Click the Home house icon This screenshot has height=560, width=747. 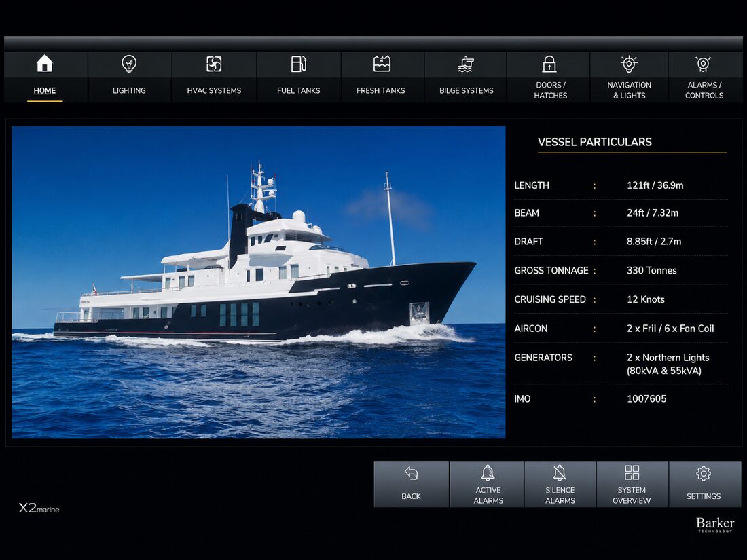[x=44, y=63]
